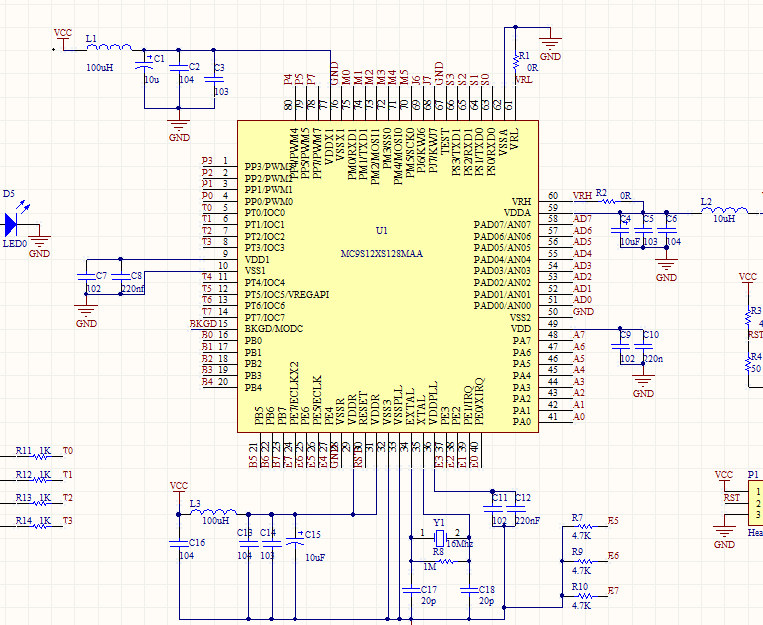763x625 pixels.
Task: Click the VRL net label under R1
Action: tap(524, 80)
